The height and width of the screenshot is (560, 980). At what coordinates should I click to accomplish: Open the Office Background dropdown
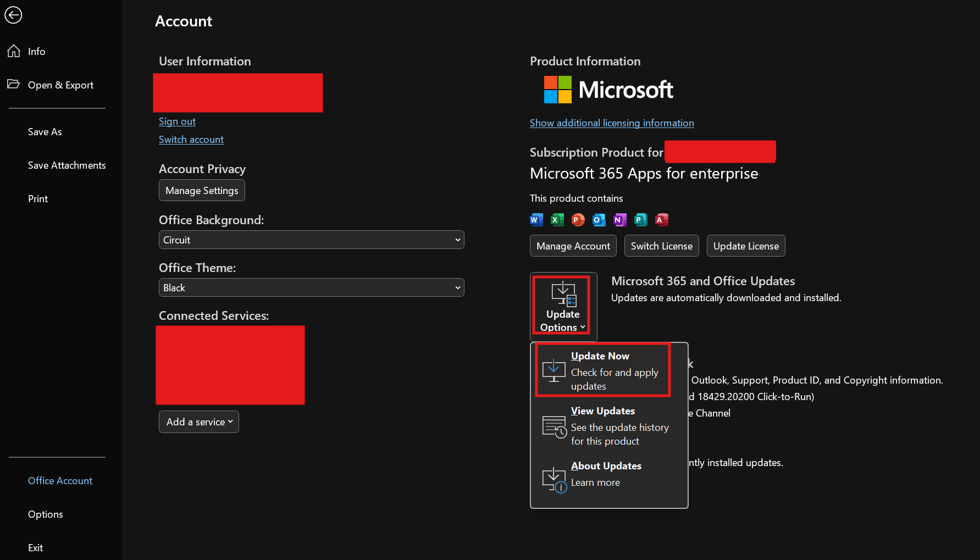point(312,240)
